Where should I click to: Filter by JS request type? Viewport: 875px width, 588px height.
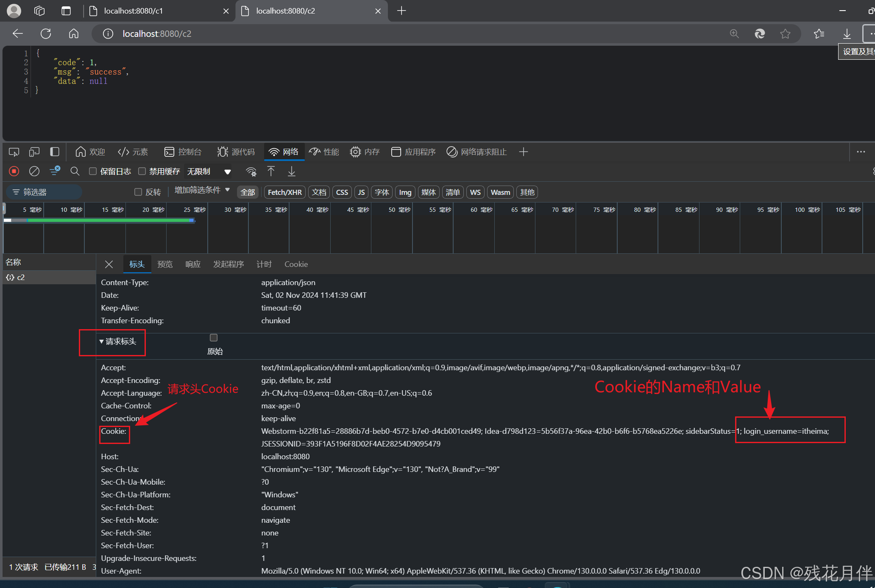tap(361, 192)
